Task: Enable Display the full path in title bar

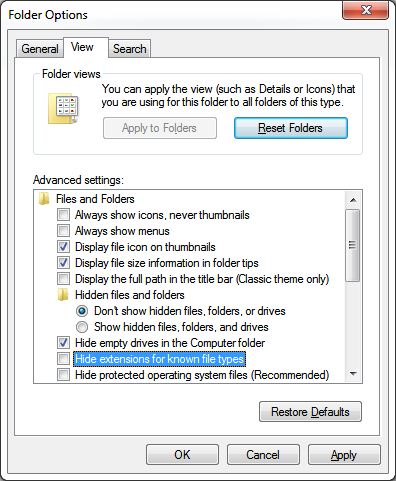Action: [x=63, y=279]
